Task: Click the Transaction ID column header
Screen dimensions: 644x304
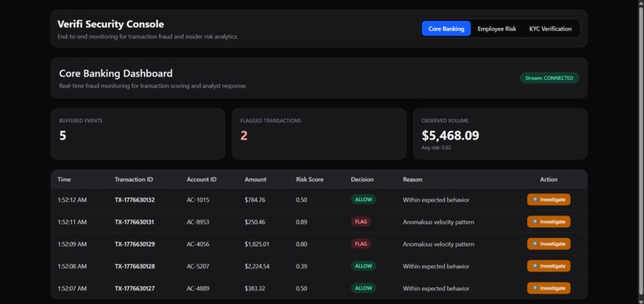Action: click(x=134, y=180)
